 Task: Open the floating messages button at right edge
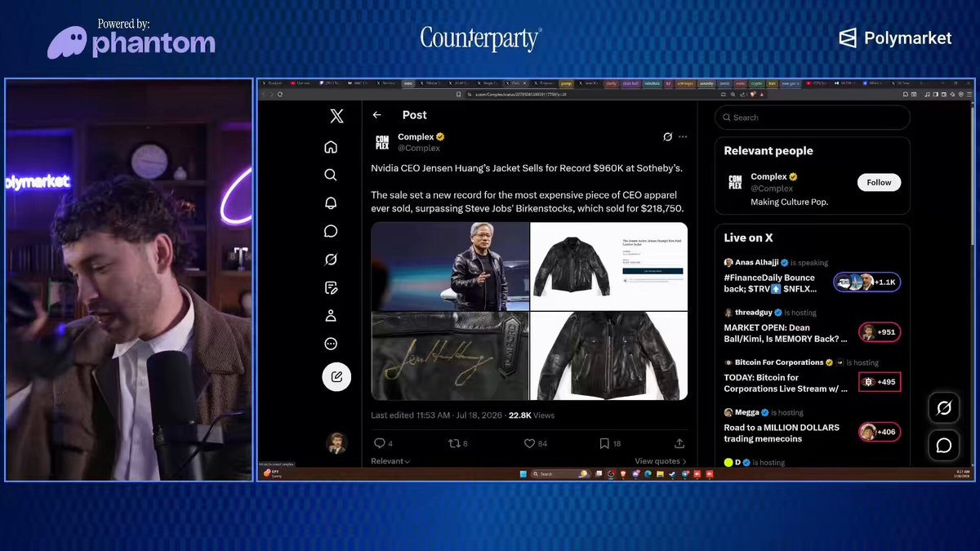coord(944,446)
